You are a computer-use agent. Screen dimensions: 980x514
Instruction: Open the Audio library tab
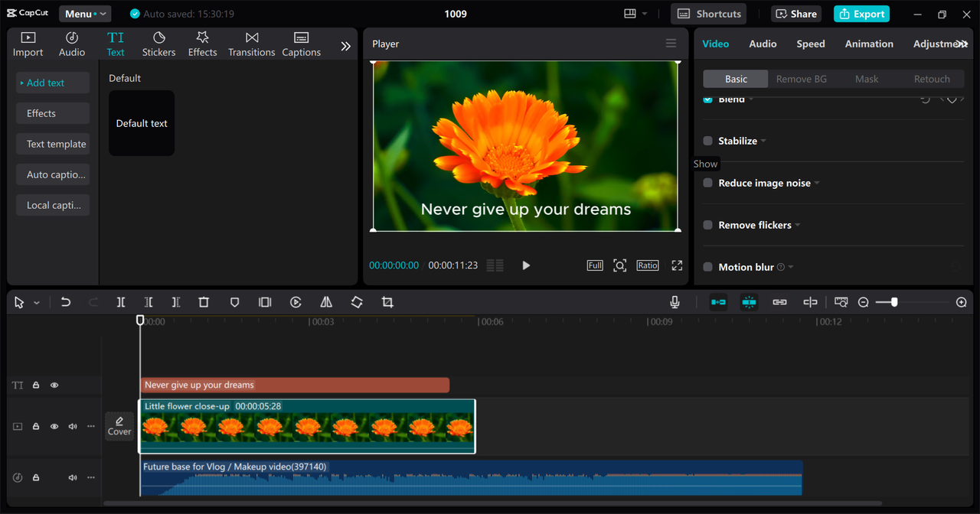click(72, 44)
